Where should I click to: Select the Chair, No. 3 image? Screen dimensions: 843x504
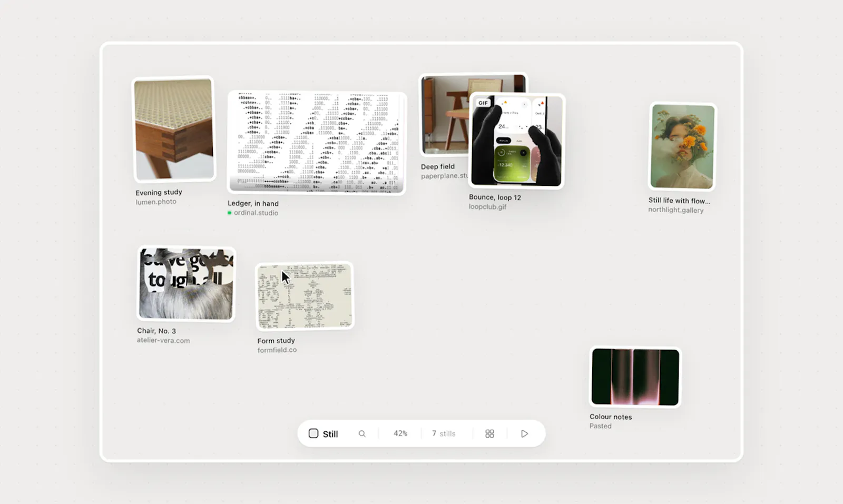click(186, 284)
